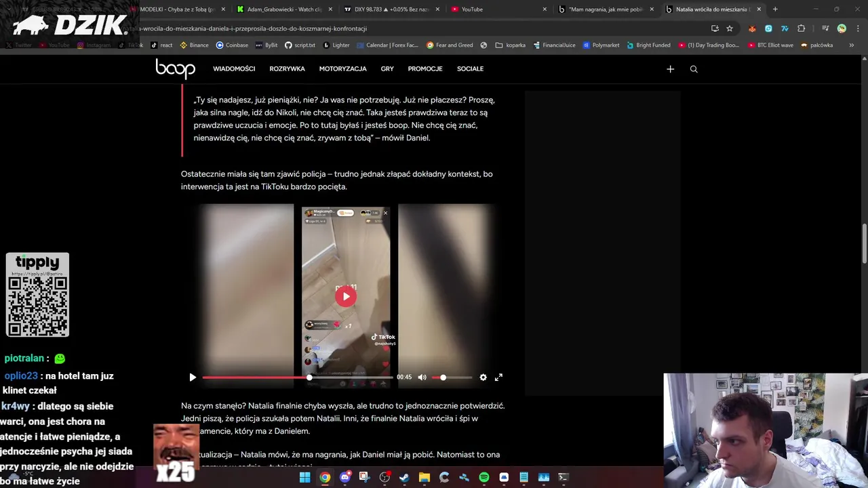868x488 pixels.
Task: Switch to the MODELKI Chyba że z Tobą tab
Action: [178, 9]
